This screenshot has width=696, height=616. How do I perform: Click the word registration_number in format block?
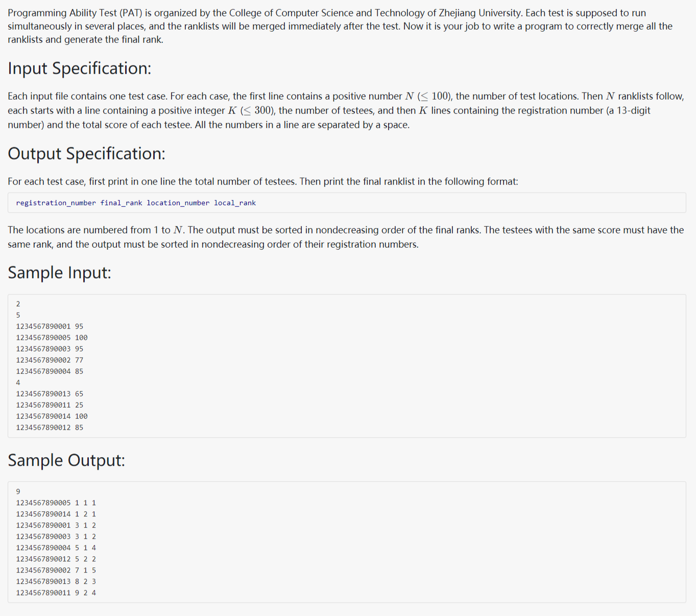pyautogui.click(x=56, y=203)
